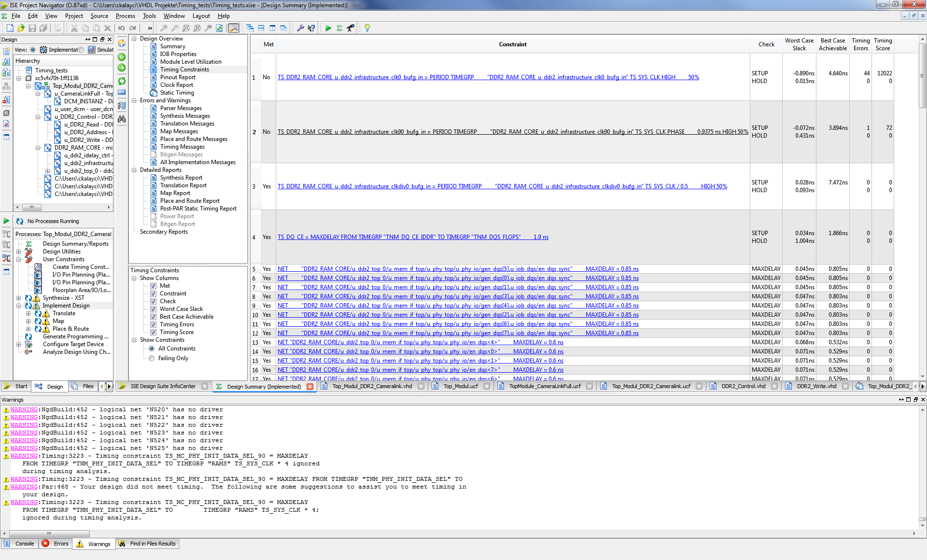Click the Zoom In magnifier icon
Viewport: 927px width, 560px height.
click(164, 28)
